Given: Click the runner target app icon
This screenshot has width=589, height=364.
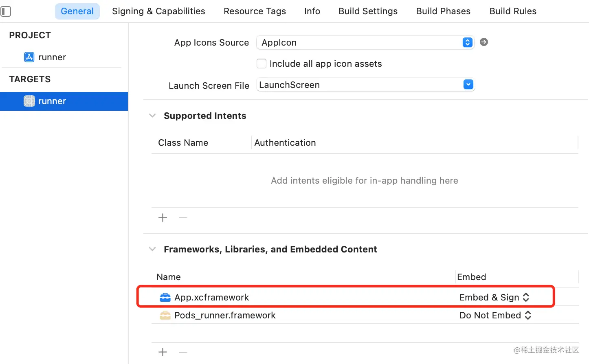Looking at the screenshot, I should point(29,101).
